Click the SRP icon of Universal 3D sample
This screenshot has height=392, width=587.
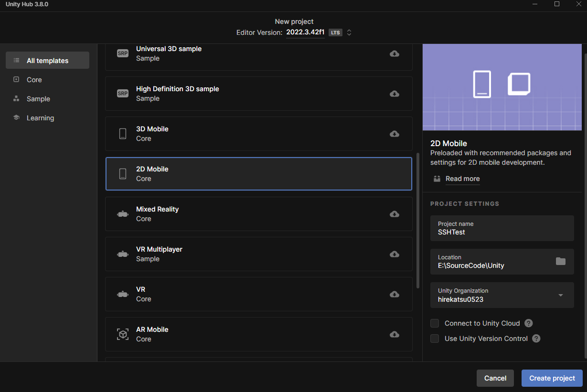[x=123, y=53]
